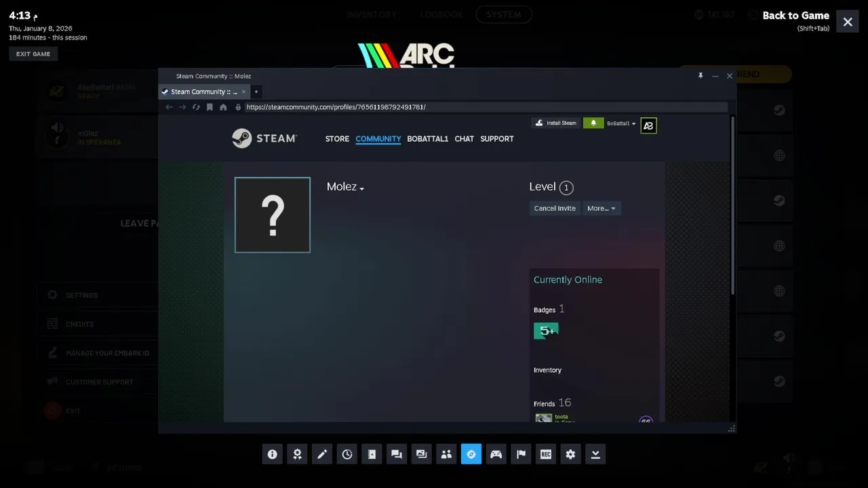The width and height of the screenshot is (868, 488).
Task: Open the Discussions chat bubbles icon
Action: pos(397,454)
